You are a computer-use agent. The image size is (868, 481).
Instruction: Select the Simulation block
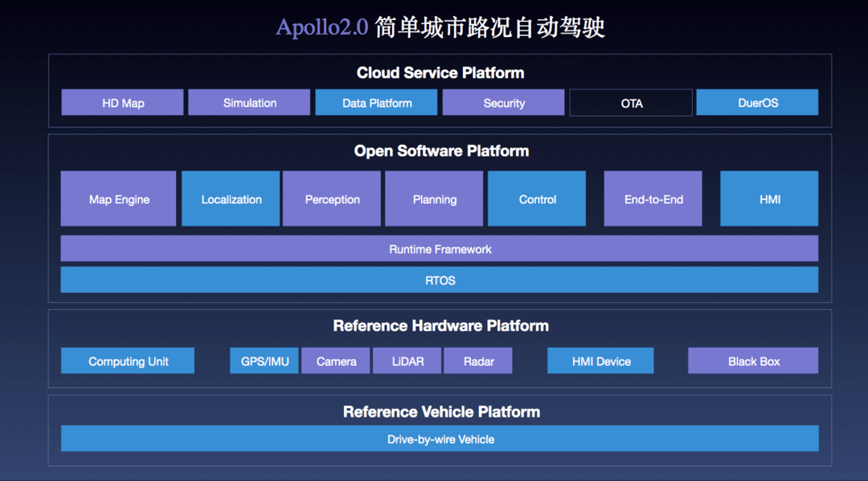click(x=249, y=102)
